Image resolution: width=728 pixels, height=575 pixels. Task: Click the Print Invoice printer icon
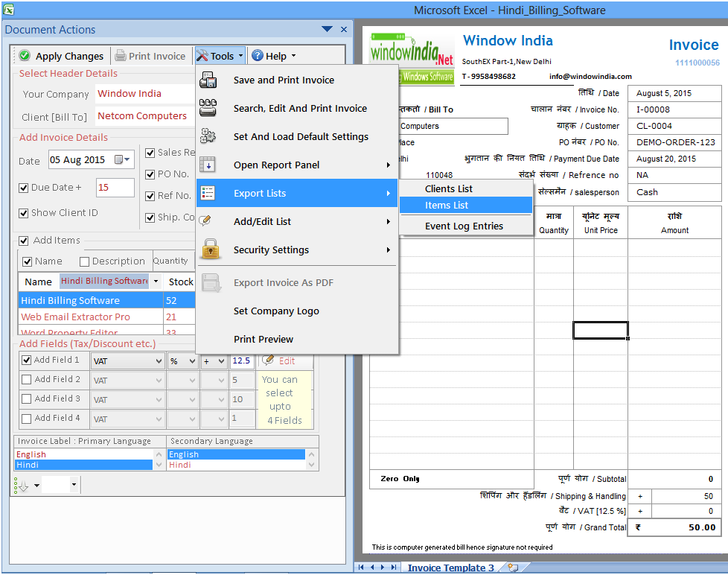click(121, 56)
